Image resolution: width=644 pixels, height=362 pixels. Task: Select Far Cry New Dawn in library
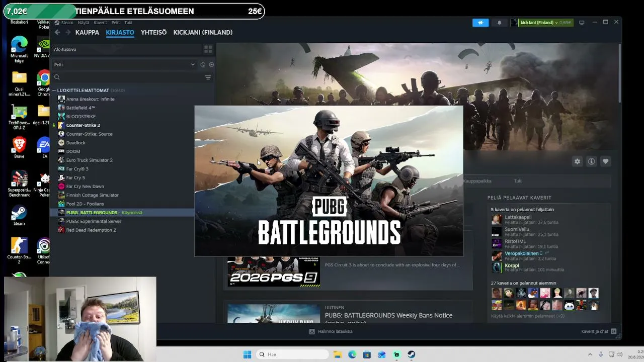(x=85, y=187)
